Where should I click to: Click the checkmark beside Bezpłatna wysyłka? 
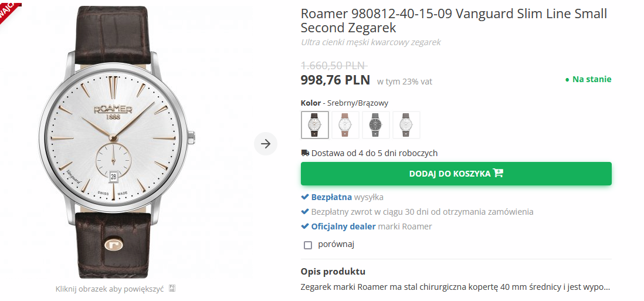(305, 197)
